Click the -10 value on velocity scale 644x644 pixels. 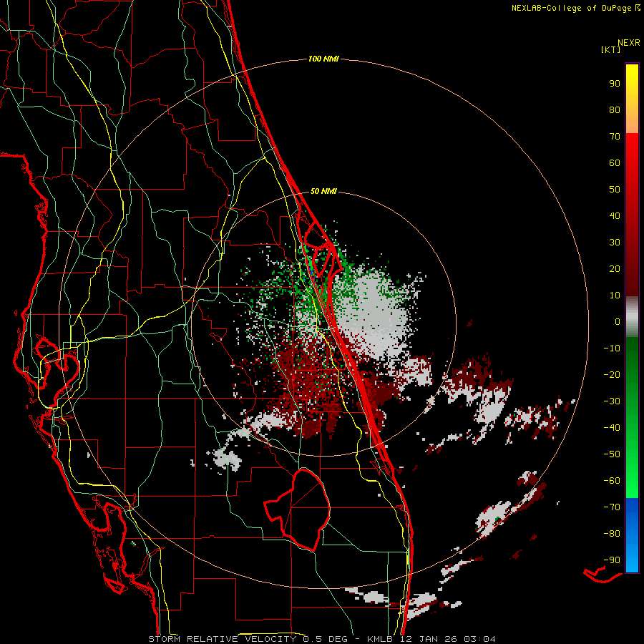[x=612, y=348]
